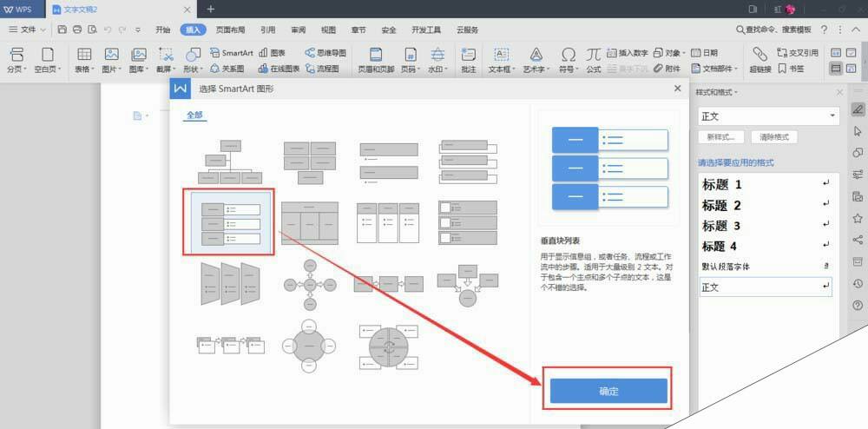Switch to the 开始 tab
868x429 pixels.
163,30
